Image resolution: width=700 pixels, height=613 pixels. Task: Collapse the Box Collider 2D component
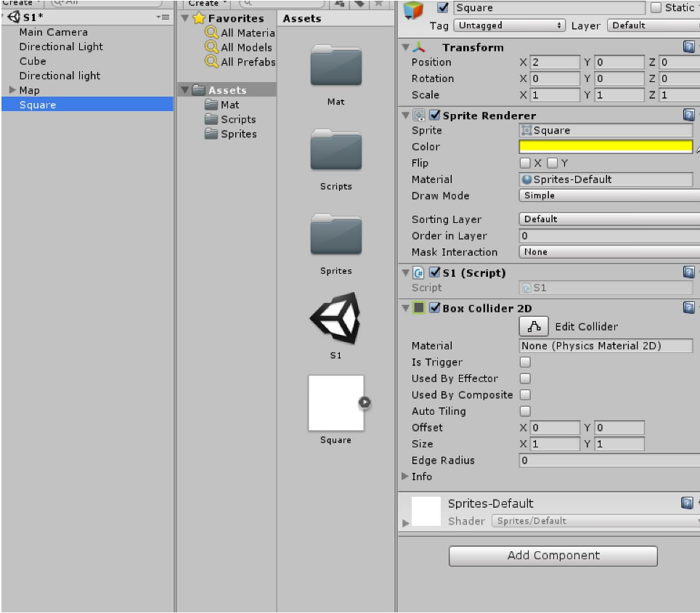406,308
